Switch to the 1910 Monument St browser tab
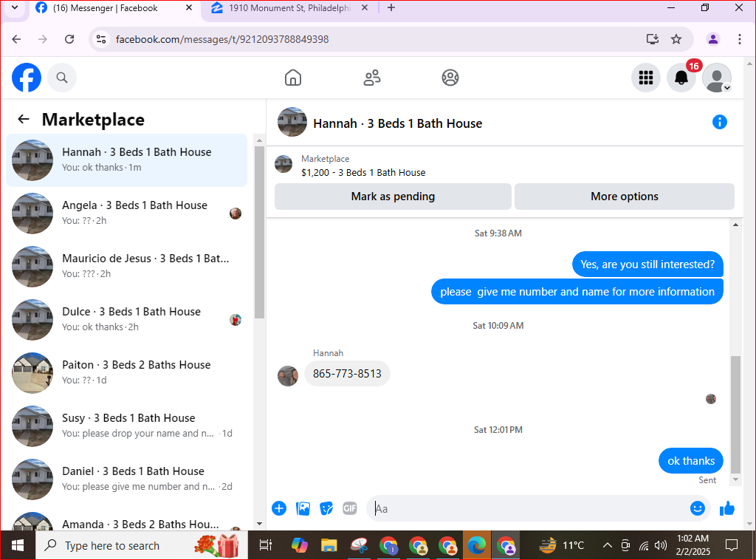The height and width of the screenshot is (560, 756). click(x=291, y=8)
